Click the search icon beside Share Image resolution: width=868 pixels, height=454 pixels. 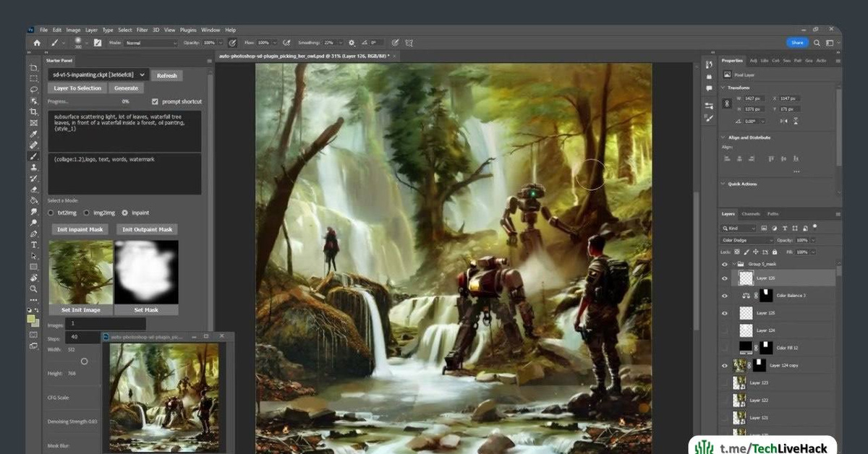815,43
